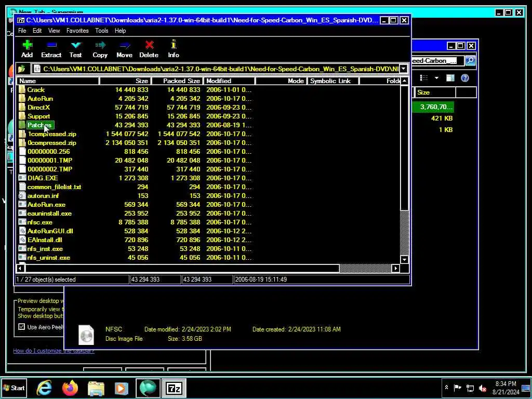Screen dimensions: 532x399
Task: Click the volume icon in system tray
Action: click(x=483, y=388)
